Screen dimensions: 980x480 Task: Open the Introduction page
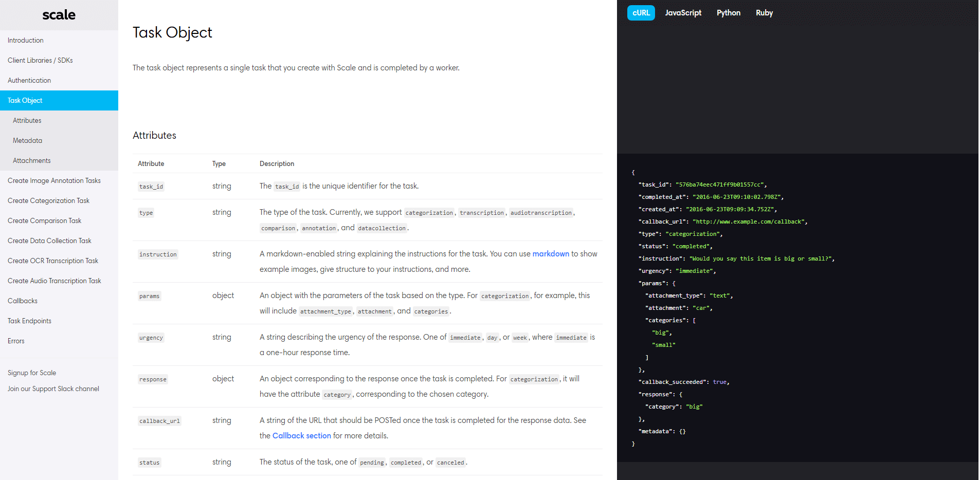[25, 40]
